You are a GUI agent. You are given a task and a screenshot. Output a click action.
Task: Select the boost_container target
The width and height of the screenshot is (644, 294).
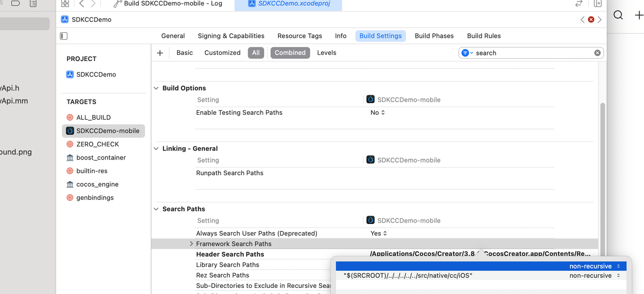[x=101, y=158]
